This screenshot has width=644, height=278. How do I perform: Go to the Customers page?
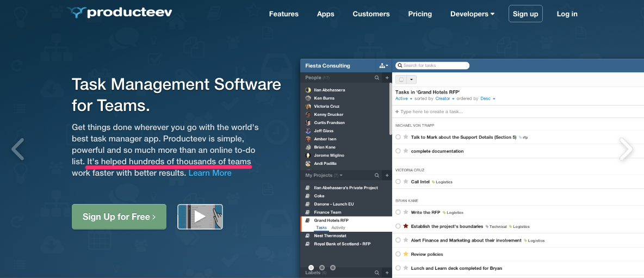tap(371, 14)
